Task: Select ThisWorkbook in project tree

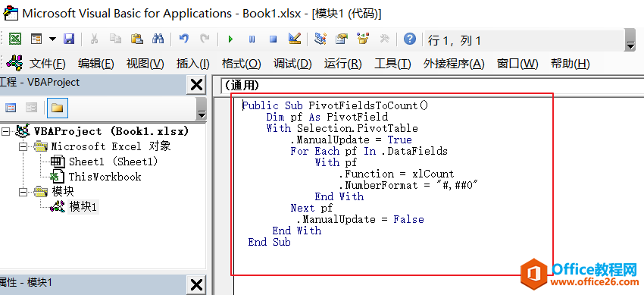Action: point(105,177)
